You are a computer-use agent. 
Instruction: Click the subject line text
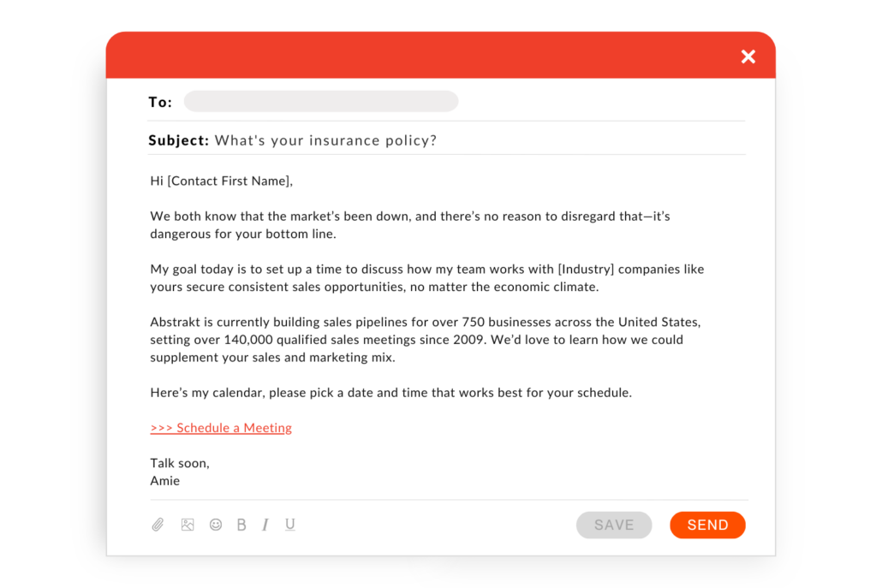(325, 140)
